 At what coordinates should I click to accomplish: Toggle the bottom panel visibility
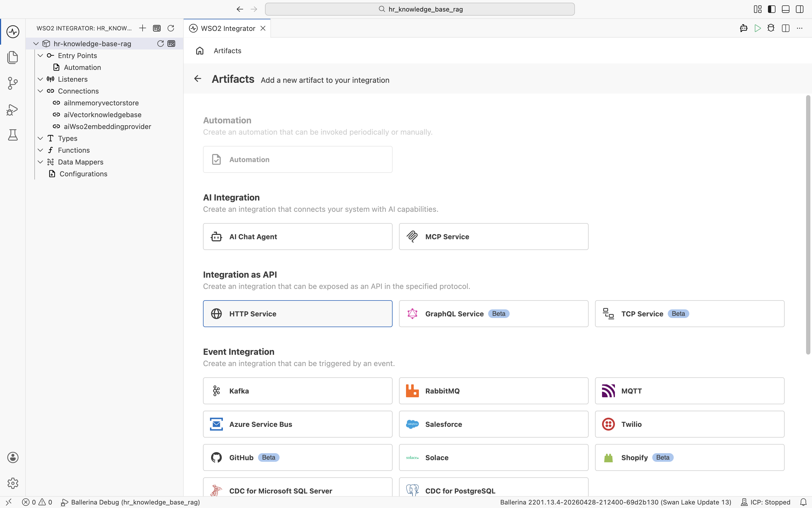coord(785,9)
